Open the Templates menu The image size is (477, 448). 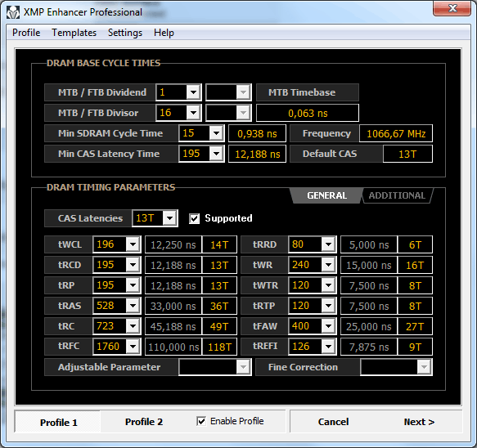[74, 33]
